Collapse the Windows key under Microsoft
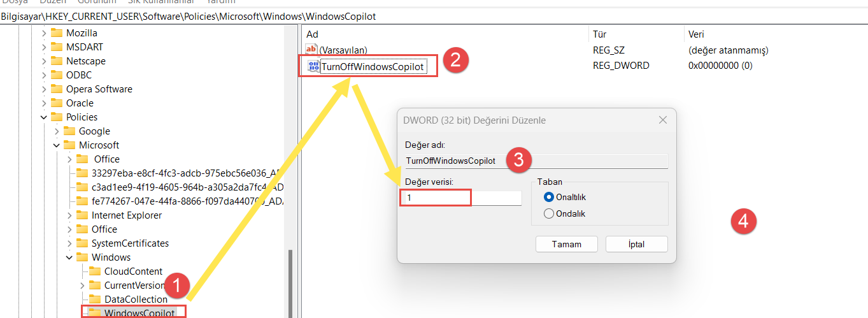The height and width of the screenshot is (318, 868). (69, 257)
